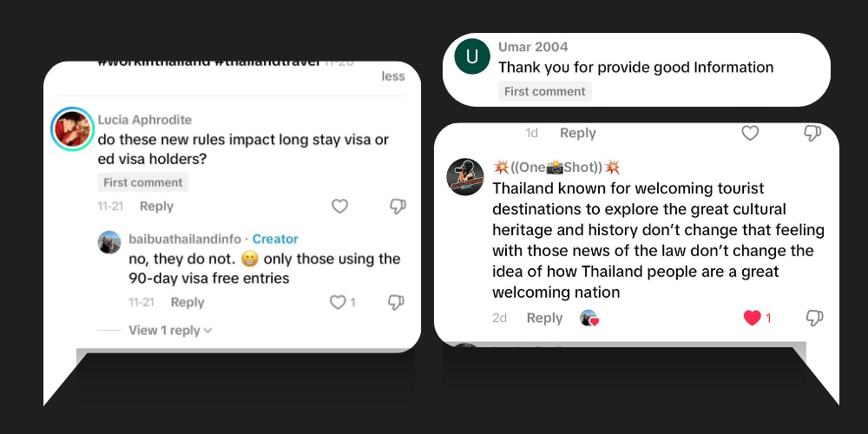Image resolution: width=868 pixels, height=434 pixels.
Task: Dislike the baibuathailandinfo creator reply
Action: (396, 302)
